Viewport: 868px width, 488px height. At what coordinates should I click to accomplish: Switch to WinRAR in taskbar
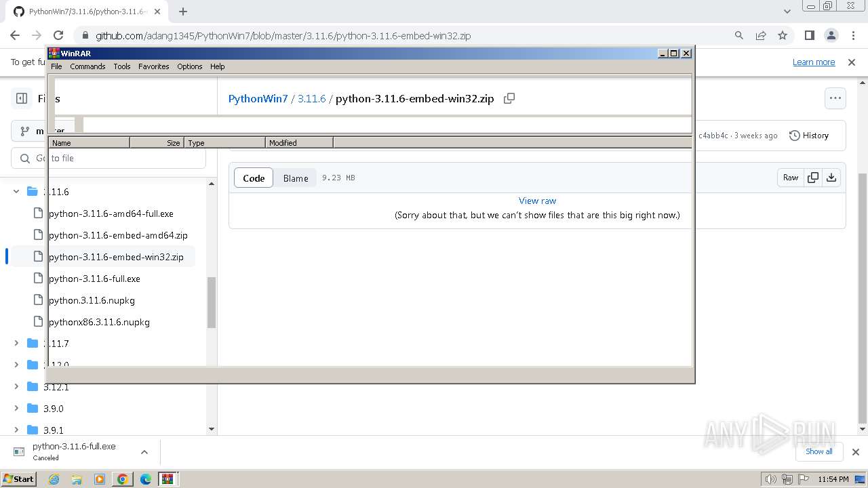[167, 479]
